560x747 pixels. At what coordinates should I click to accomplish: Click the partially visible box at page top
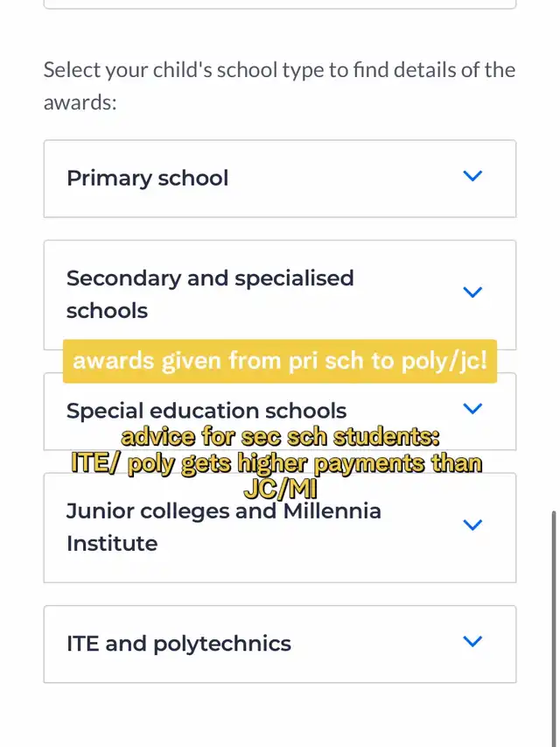[279, 4]
